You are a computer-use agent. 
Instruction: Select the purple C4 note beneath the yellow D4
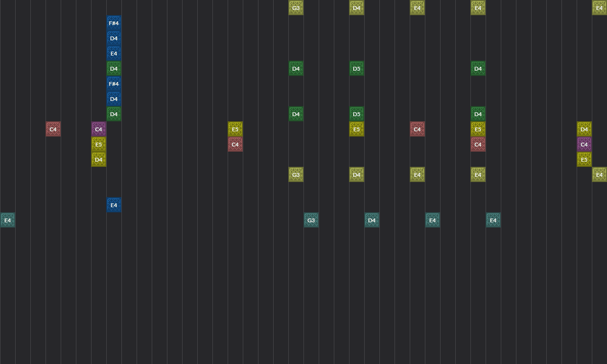584,144
